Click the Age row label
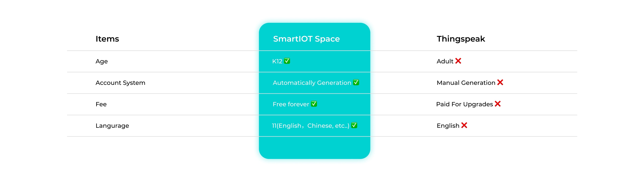 pyautogui.click(x=101, y=61)
